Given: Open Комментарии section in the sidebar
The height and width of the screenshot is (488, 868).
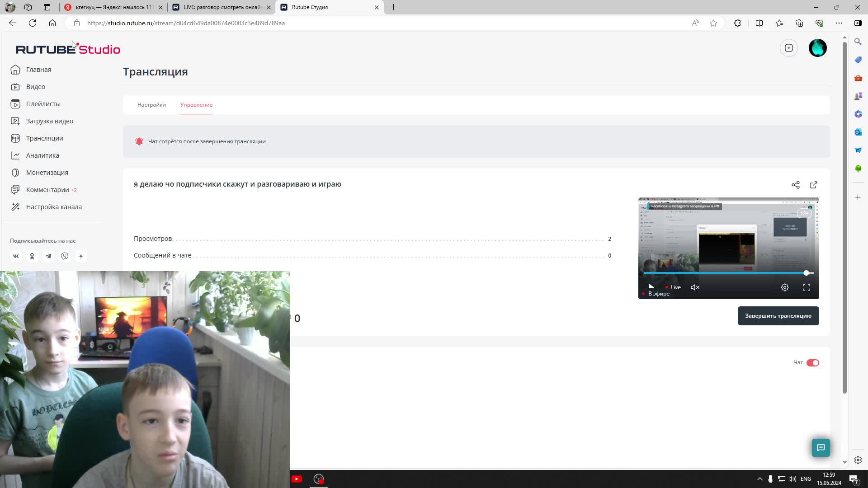Looking at the screenshot, I should pos(47,190).
